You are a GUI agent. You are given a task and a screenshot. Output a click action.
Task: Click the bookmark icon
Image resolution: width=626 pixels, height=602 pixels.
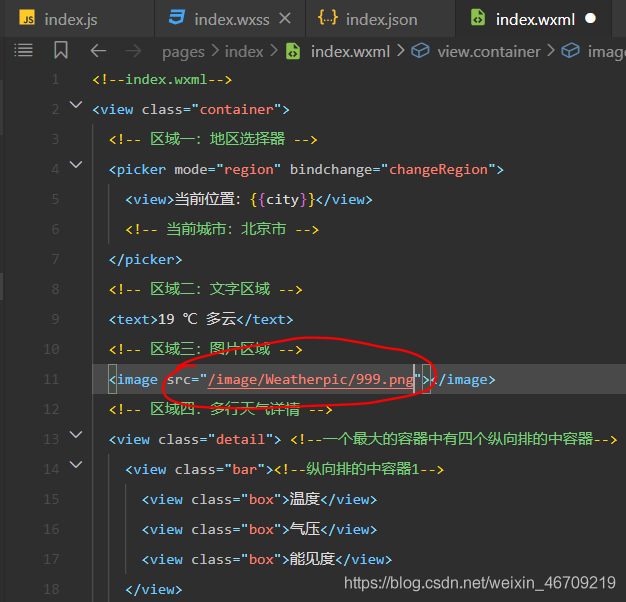coord(61,50)
